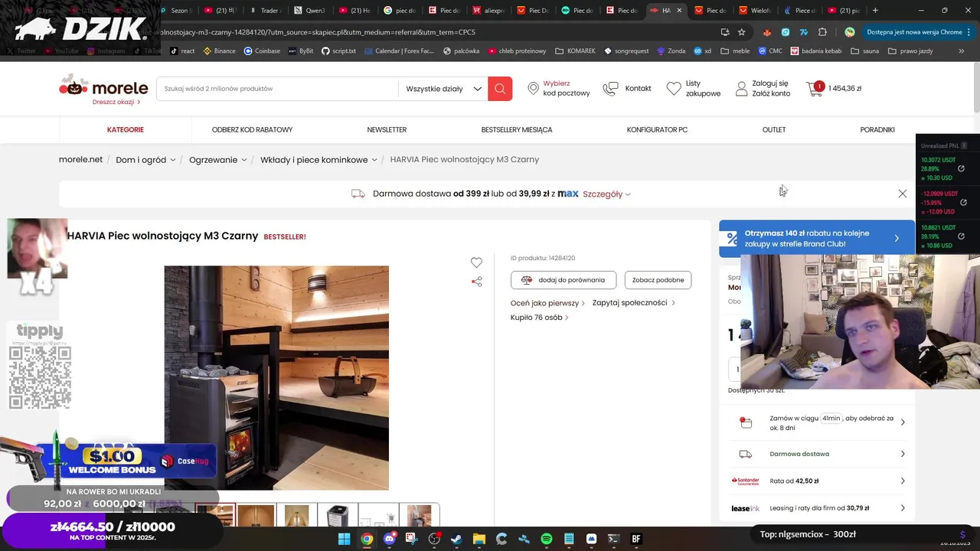Image resolution: width=980 pixels, height=551 pixels.
Task: Open the OUTLET menu item
Action: (774, 130)
